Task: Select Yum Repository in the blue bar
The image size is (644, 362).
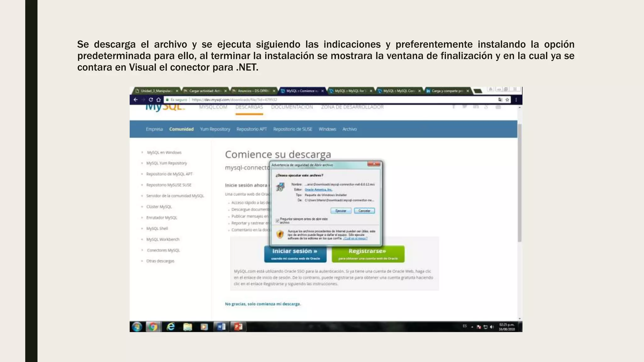Action: click(x=215, y=129)
